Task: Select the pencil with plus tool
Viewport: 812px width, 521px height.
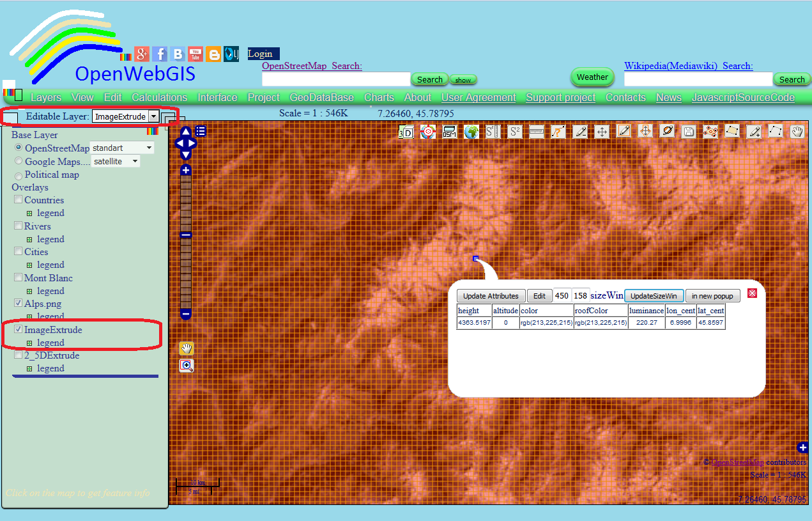Action: tap(755, 132)
